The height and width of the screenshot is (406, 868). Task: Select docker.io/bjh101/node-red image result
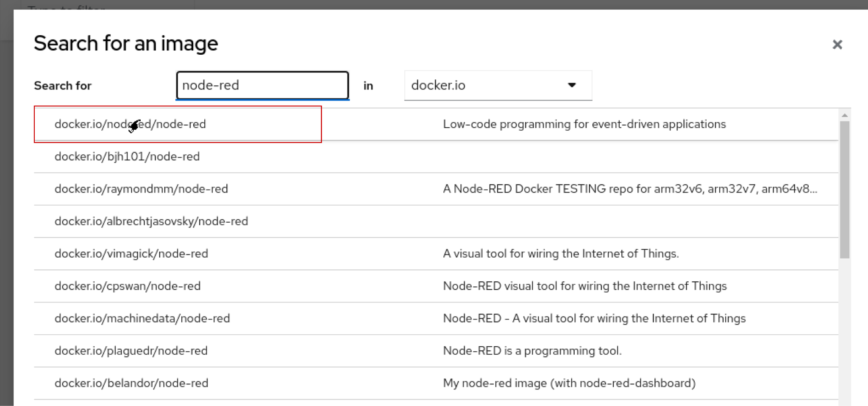point(127,157)
